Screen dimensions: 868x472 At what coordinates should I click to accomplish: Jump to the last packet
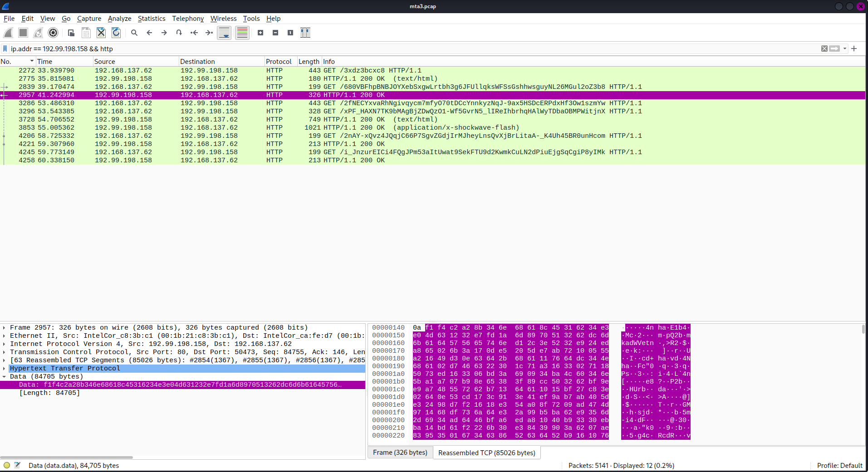pos(209,33)
